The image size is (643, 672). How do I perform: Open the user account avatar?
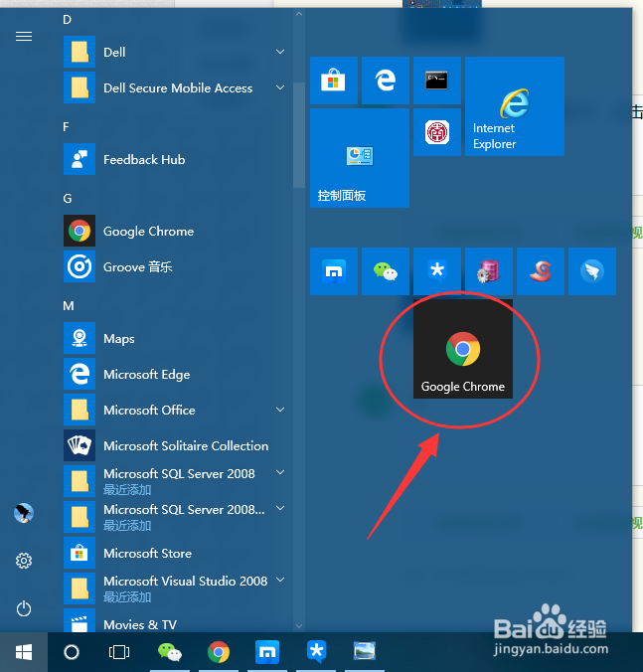point(24,513)
